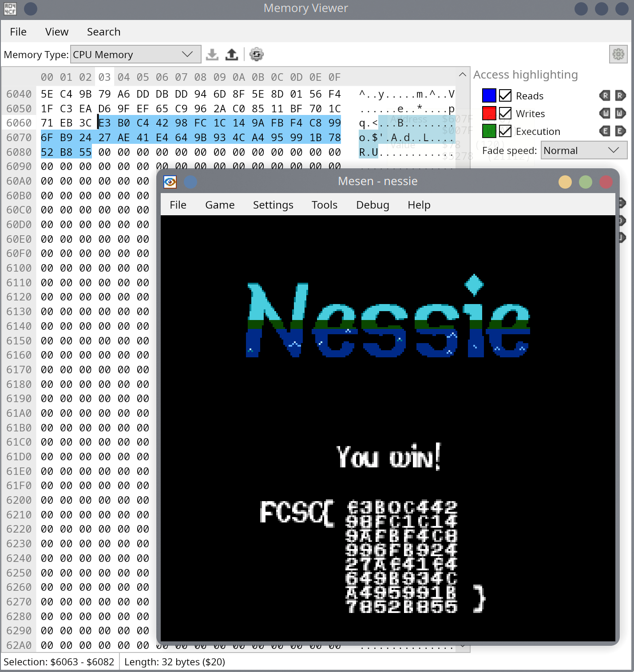Click the export (upload arrow) toolbar icon
The width and height of the screenshot is (634, 672).
(x=231, y=54)
